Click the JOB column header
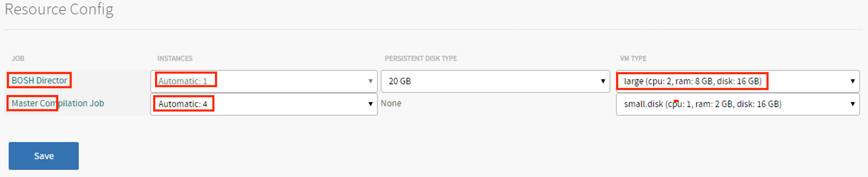 click(x=18, y=59)
